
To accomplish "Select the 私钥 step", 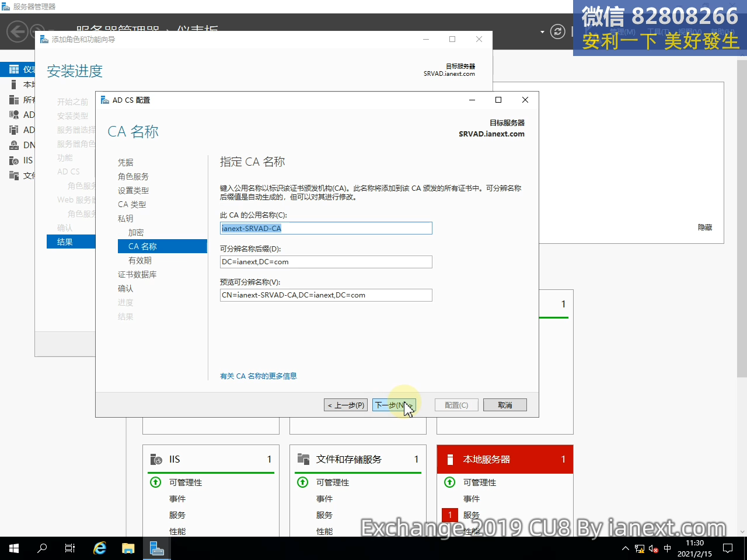I will [125, 218].
